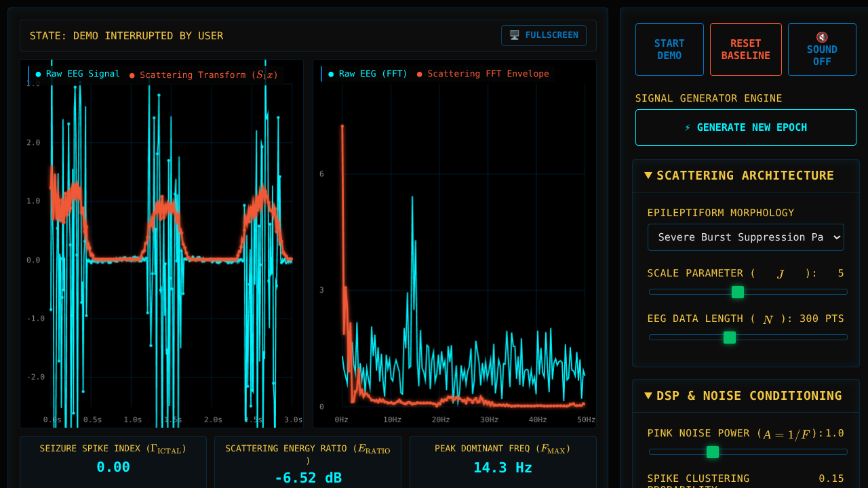
Task: Click the 14.3 Hz peak frequency value
Action: click(x=502, y=468)
